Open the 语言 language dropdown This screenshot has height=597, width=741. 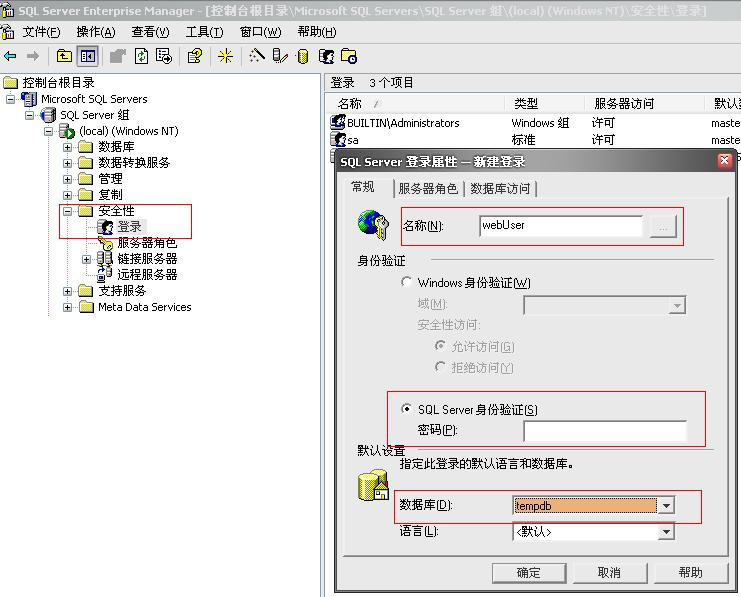click(666, 532)
